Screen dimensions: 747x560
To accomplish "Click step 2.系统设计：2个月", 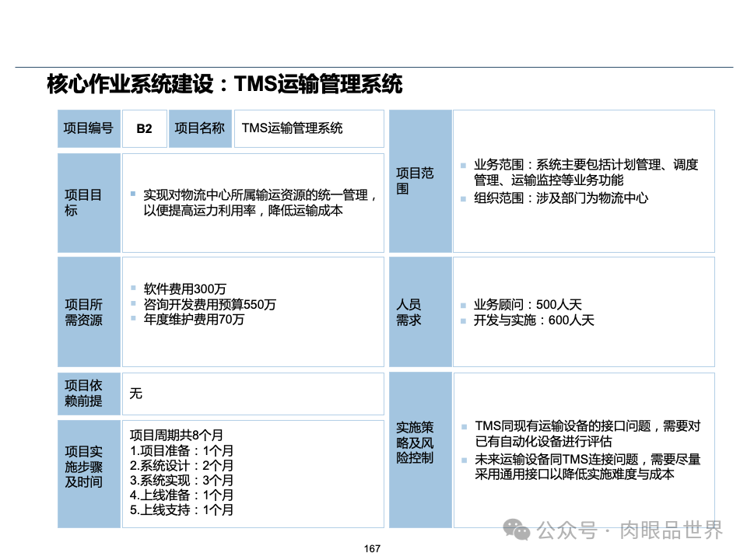I will [x=181, y=465].
